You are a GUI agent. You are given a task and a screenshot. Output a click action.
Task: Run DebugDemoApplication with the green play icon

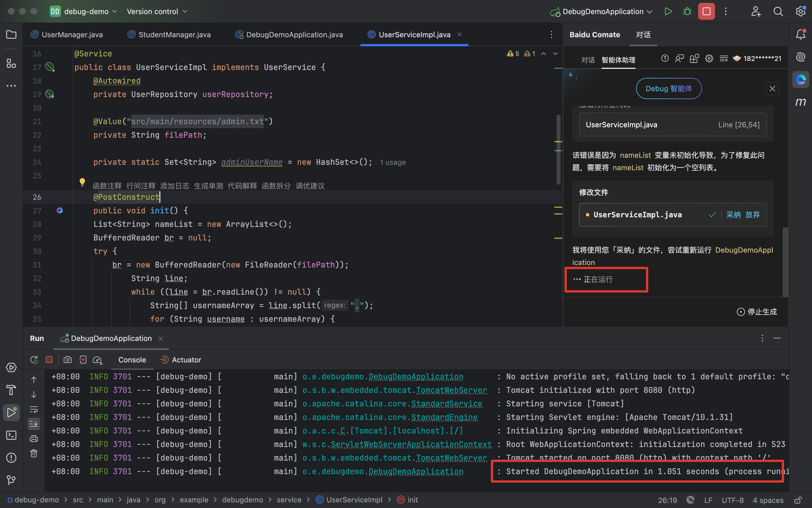[x=668, y=11]
